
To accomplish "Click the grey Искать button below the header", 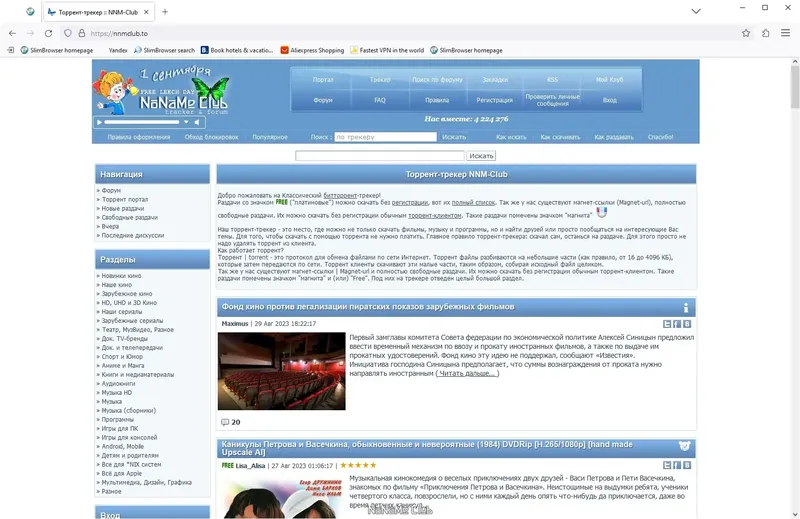I will [481, 156].
